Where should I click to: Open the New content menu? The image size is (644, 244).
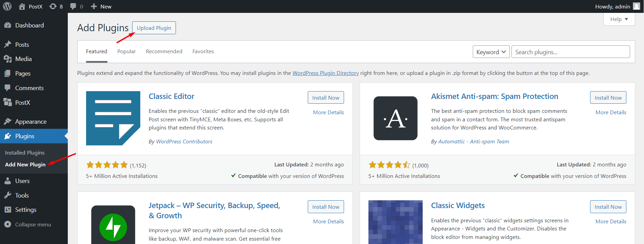[101, 6]
